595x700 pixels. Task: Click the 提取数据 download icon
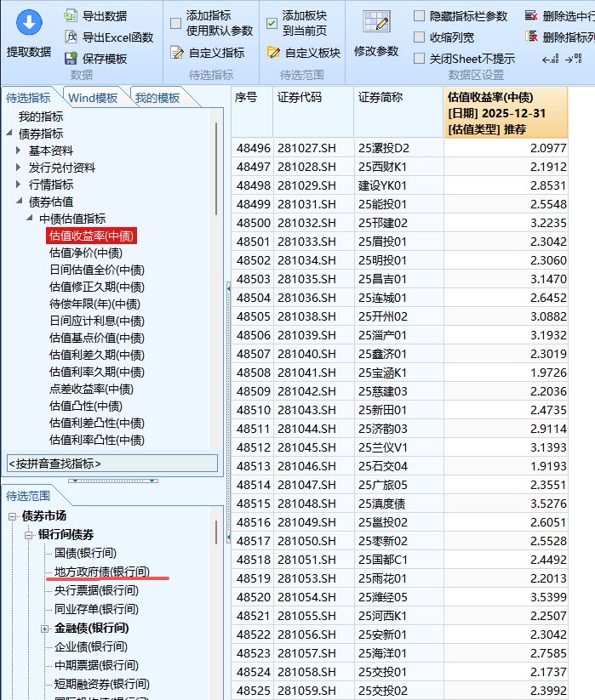[x=28, y=24]
